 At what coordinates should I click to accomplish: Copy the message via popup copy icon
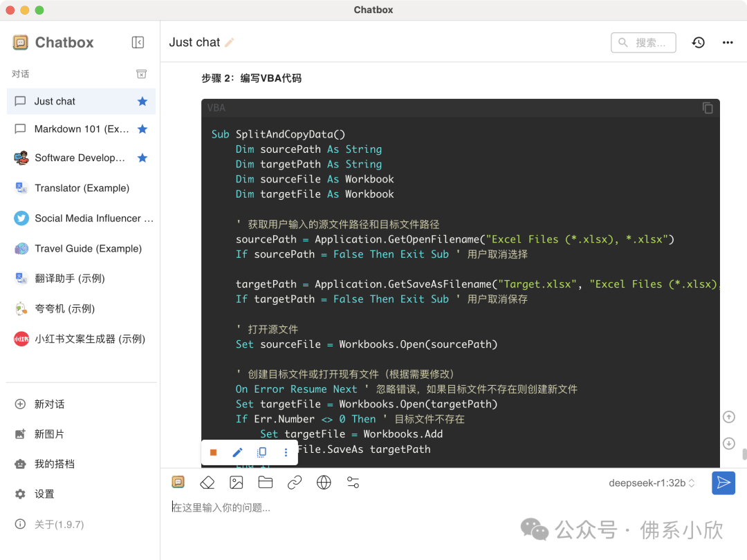click(261, 452)
